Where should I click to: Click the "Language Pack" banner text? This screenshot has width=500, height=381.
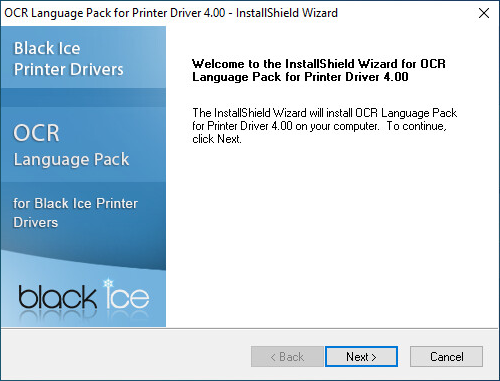(71, 159)
